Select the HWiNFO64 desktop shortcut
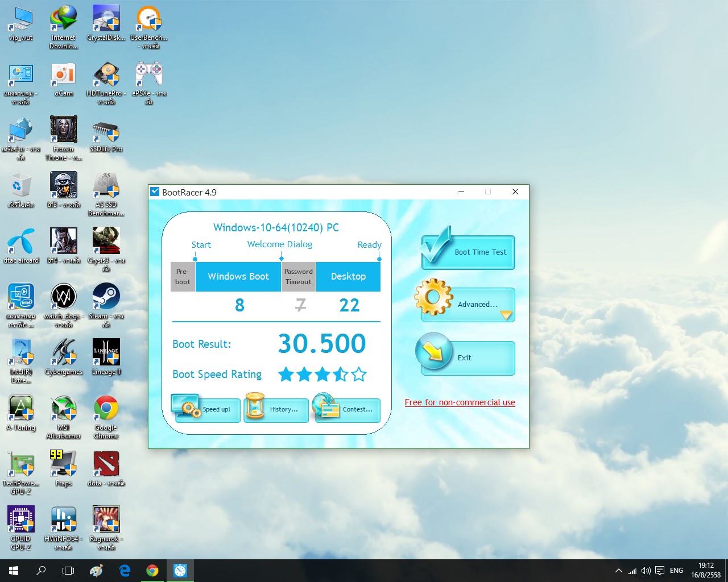This screenshot has height=582, width=728. (64, 529)
